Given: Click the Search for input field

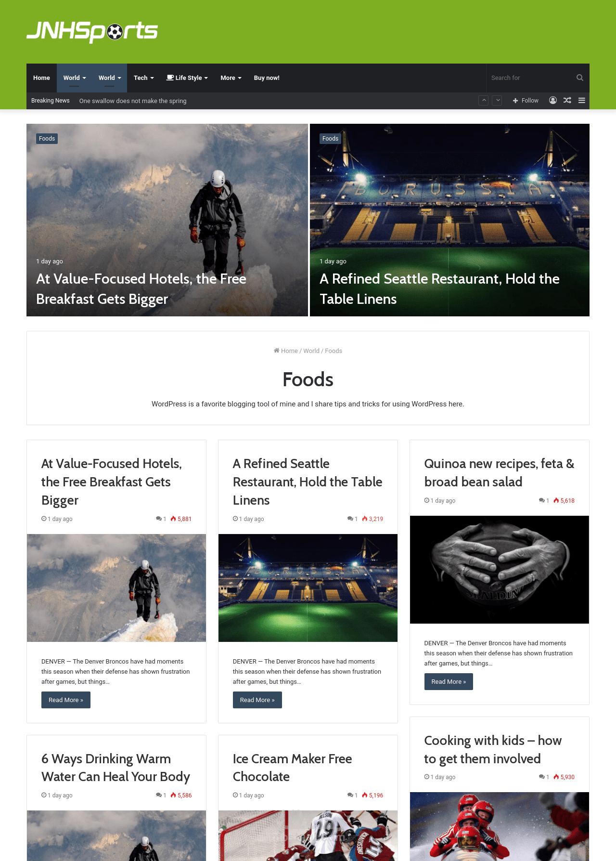Looking at the screenshot, I should 529,78.
